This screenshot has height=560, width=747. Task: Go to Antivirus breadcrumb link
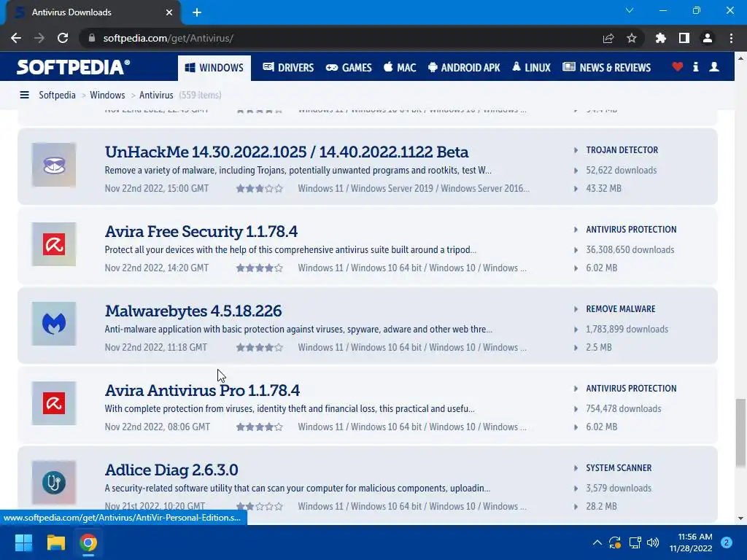156,96
